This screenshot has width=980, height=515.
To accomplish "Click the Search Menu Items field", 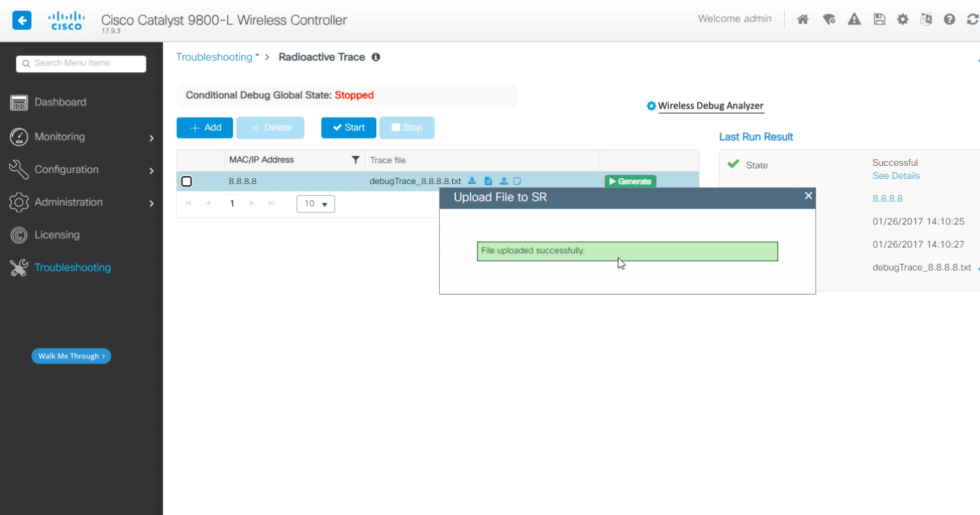I will (81, 64).
